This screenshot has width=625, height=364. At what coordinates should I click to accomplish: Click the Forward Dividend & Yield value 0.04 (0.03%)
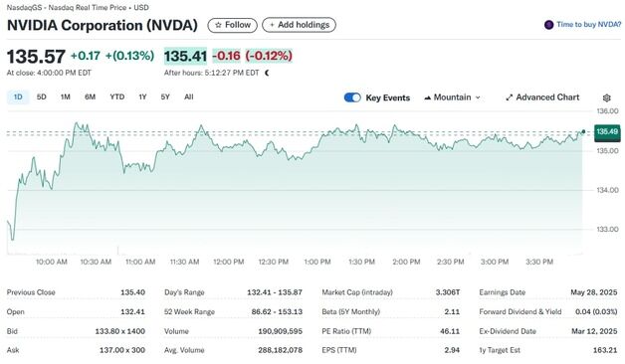pyautogui.click(x=596, y=312)
